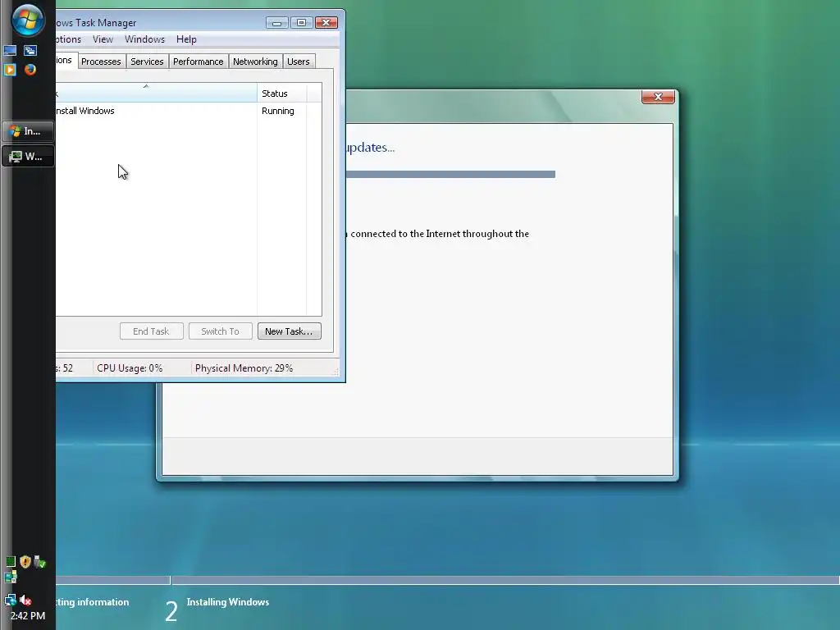Close the Task Manager window
840x630 pixels.
(x=326, y=22)
